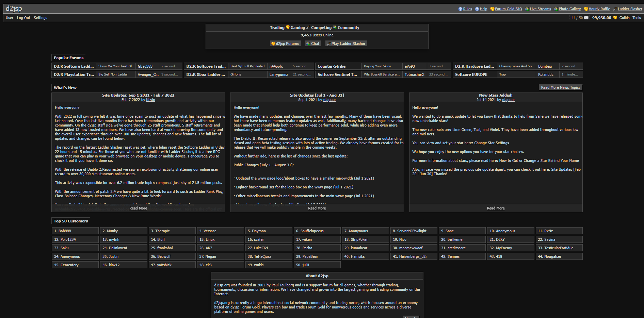Click the coins icon beside the 99,930.00 balance
Viewport: 644px width, 318px height.
point(615,18)
